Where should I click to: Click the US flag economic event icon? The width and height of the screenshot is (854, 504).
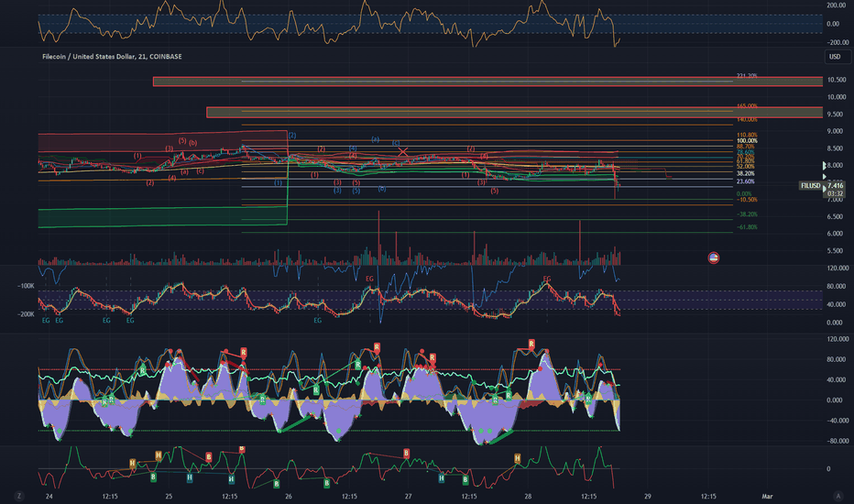[714, 257]
